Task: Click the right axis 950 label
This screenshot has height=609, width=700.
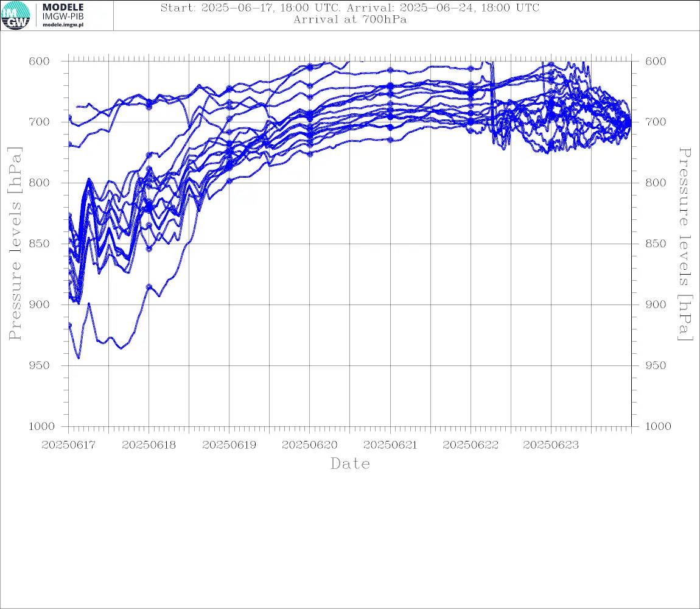Action: (656, 365)
